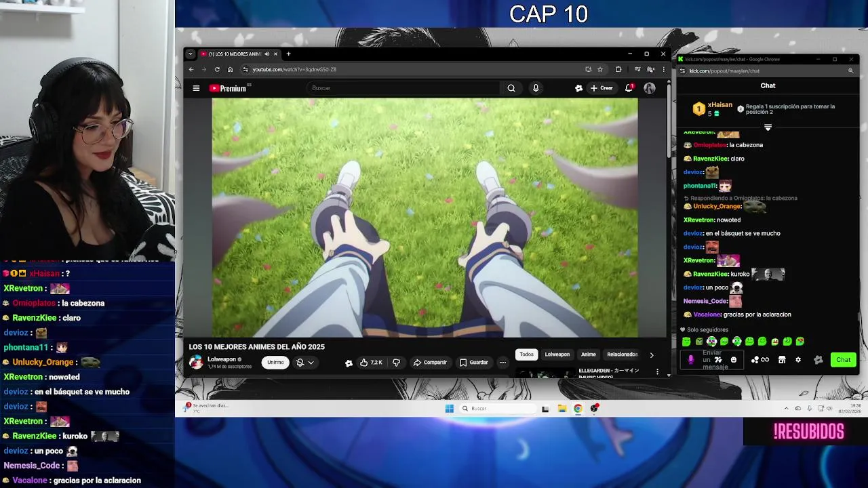Open Chrome three-dot menu
This screenshot has height=488, width=868.
pyautogui.click(x=663, y=69)
